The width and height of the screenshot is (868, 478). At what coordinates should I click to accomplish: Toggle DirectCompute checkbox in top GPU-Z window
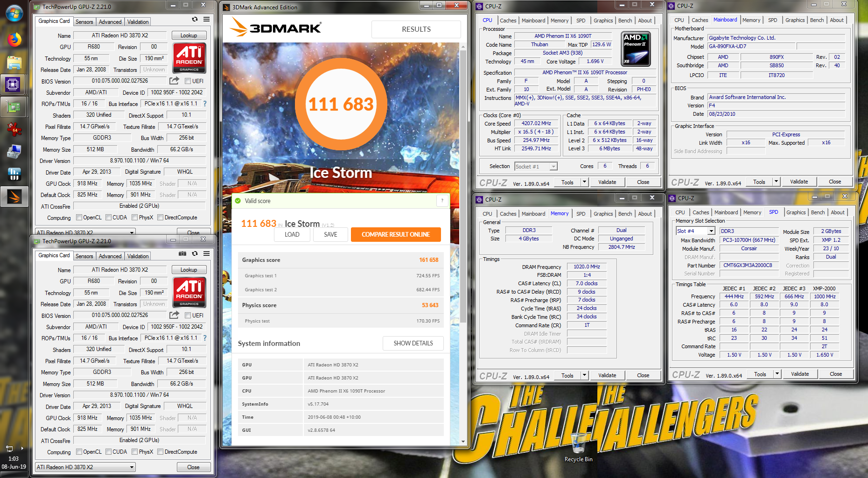[160, 218]
